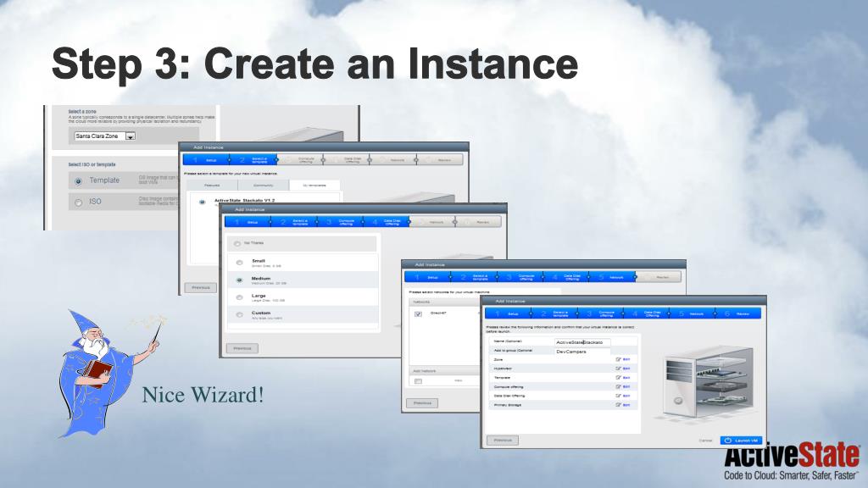Screen dimensions: 868x488
Task: Click Previous in the network window
Action: [x=422, y=403]
